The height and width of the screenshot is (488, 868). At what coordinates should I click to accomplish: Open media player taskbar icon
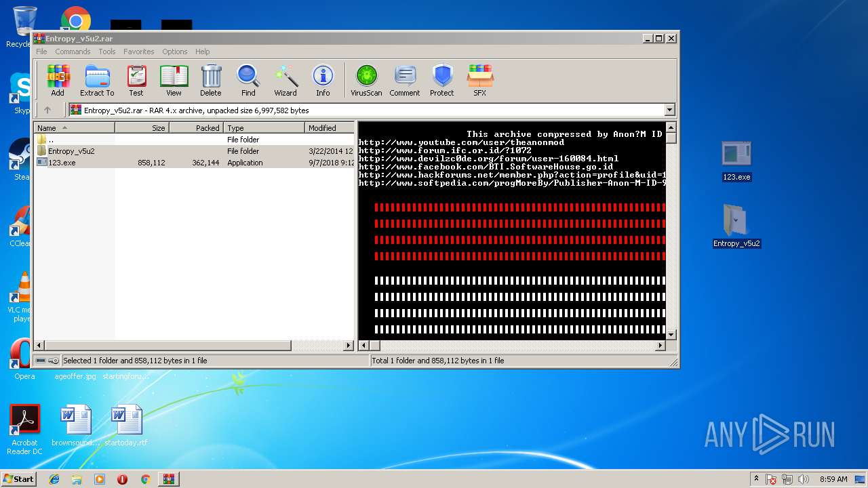(x=100, y=479)
